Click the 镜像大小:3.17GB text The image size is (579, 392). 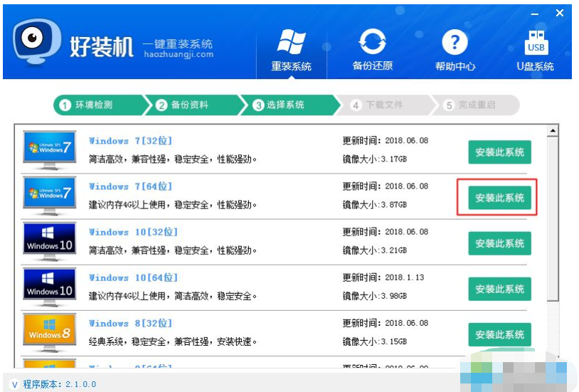[x=374, y=159]
